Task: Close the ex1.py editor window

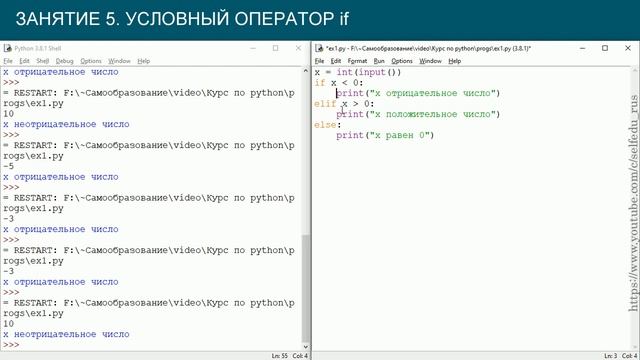Action: coord(628,48)
